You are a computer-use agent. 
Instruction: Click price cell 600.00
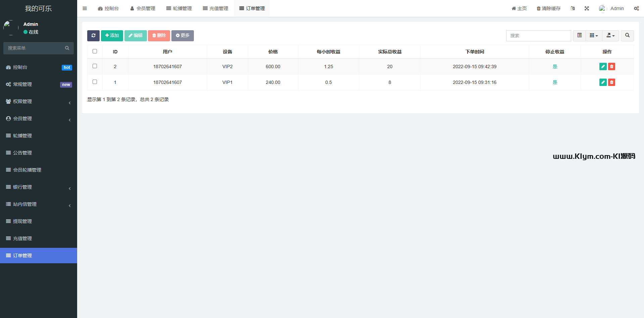pyautogui.click(x=273, y=66)
